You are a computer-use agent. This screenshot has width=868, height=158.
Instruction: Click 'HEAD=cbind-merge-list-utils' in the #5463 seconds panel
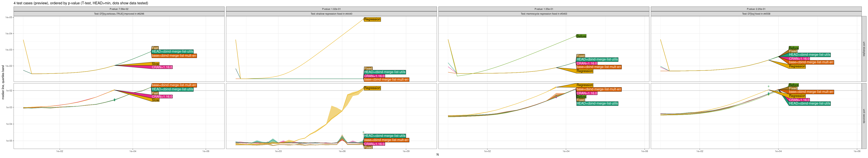tap(597, 103)
